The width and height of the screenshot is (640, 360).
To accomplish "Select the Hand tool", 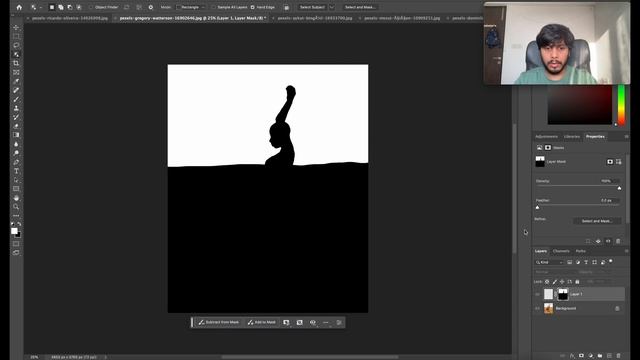I will coord(16,198).
